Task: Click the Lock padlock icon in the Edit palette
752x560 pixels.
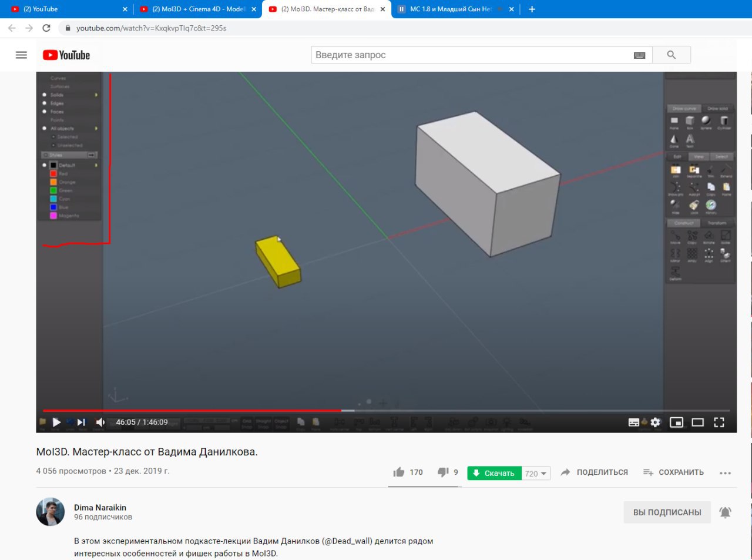Action: (694, 206)
